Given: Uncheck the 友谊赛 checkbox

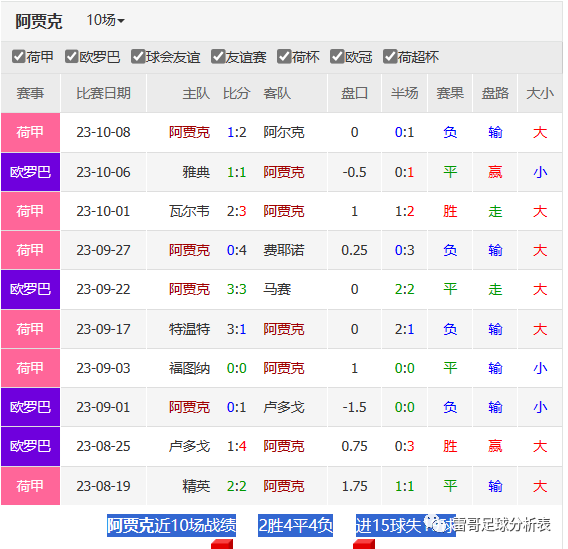Looking at the screenshot, I should pyautogui.click(x=218, y=56).
